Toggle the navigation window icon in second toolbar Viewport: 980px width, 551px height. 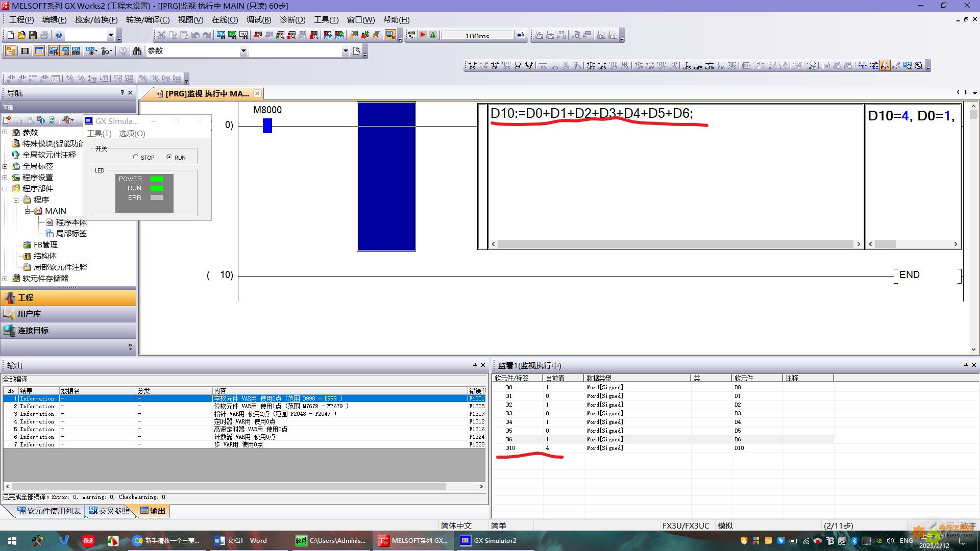(x=11, y=51)
